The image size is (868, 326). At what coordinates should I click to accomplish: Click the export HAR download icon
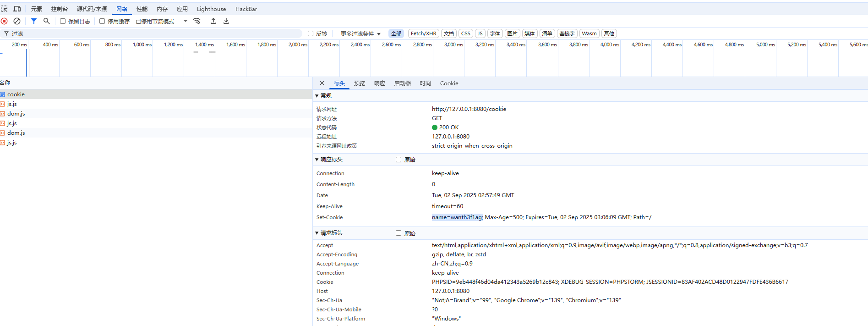226,21
